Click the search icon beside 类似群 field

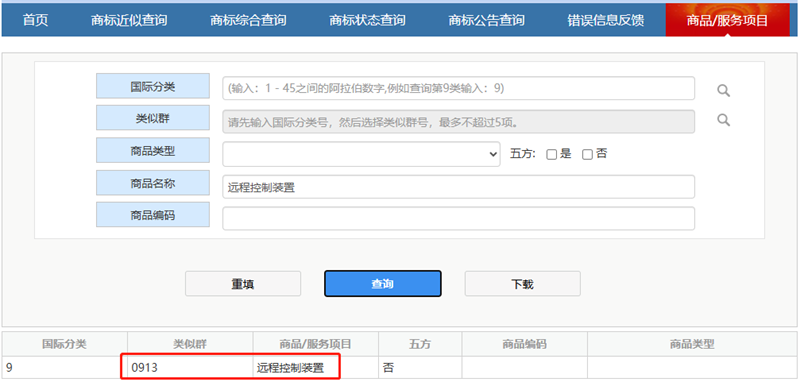(723, 120)
